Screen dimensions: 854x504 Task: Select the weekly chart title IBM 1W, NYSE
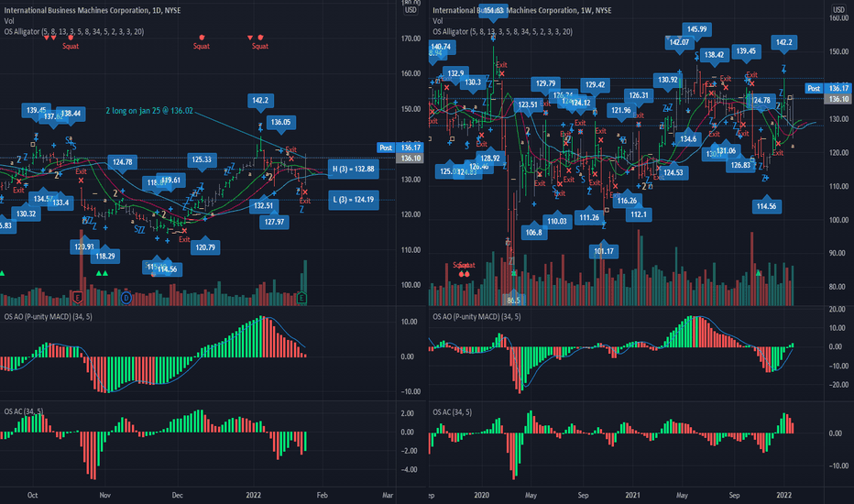point(521,10)
